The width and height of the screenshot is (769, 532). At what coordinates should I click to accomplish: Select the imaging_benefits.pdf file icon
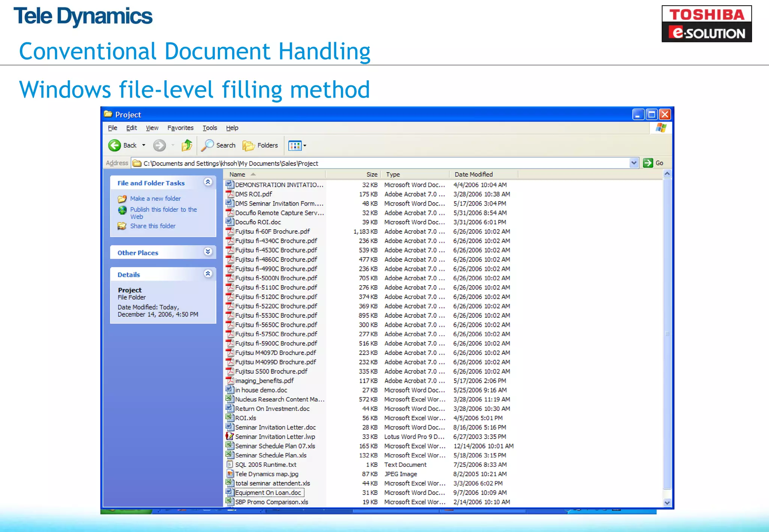229,380
